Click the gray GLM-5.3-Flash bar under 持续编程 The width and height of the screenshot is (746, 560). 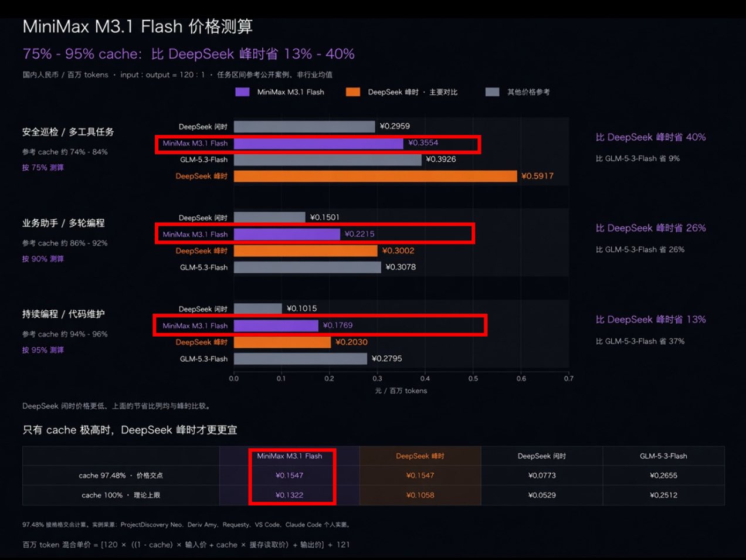coord(300,359)
